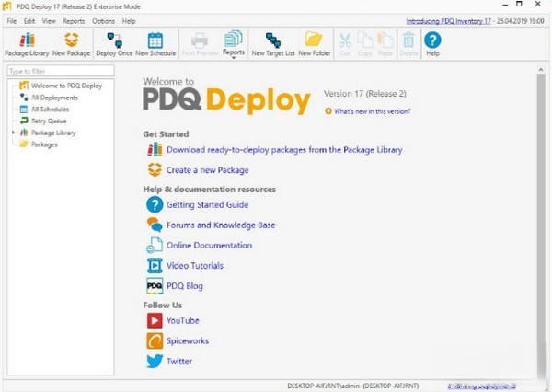Open the Spiceworks link

[188, 341]
